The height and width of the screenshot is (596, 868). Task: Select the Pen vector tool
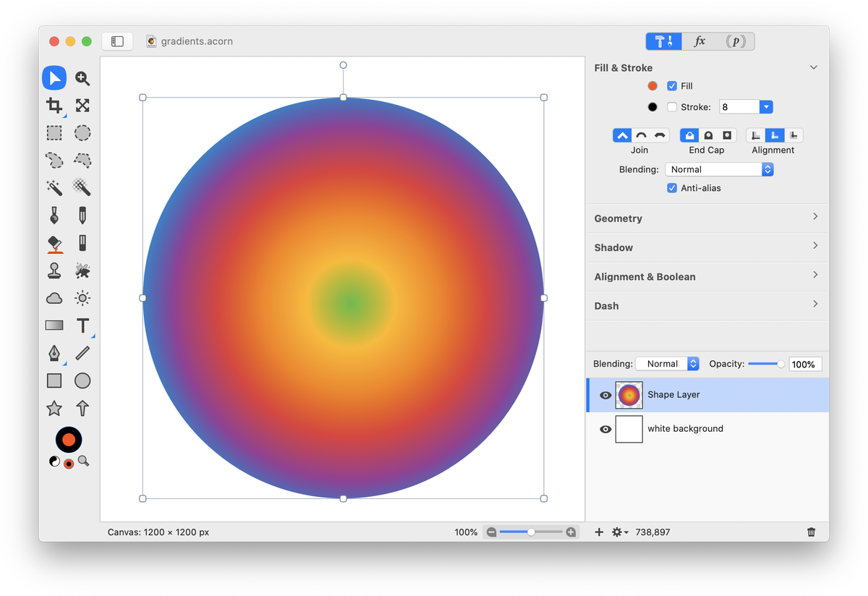54,353
